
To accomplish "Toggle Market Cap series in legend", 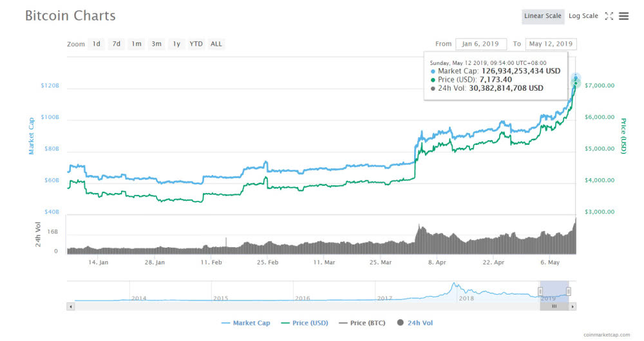I will [x=245, y=323].
